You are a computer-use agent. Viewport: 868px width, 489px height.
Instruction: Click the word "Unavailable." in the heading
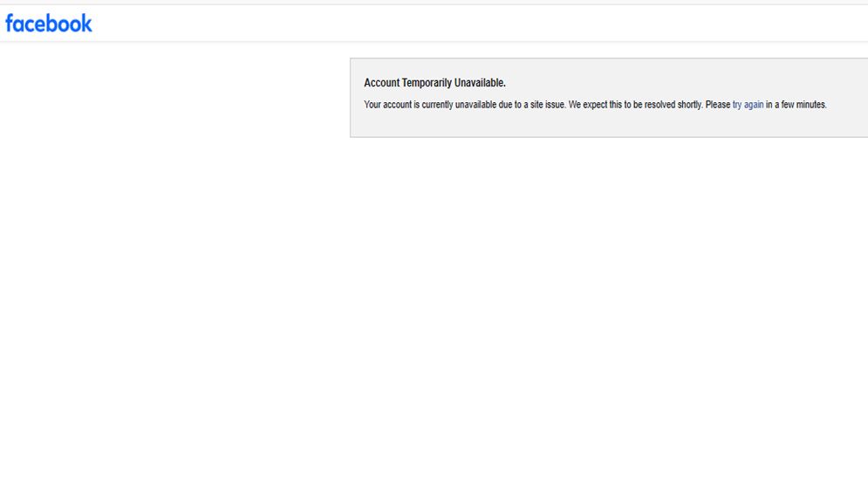pyautogui.click(x=480, y=83)
